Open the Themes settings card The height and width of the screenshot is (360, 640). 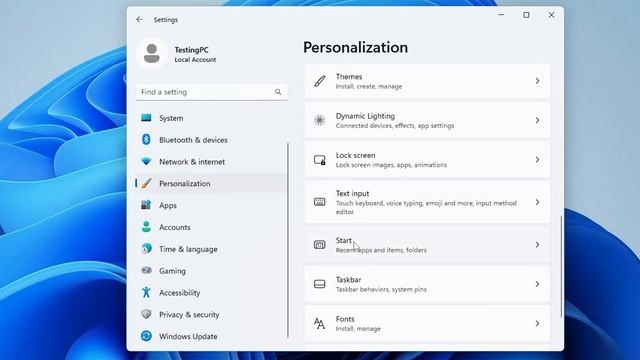tap(427, 81)
